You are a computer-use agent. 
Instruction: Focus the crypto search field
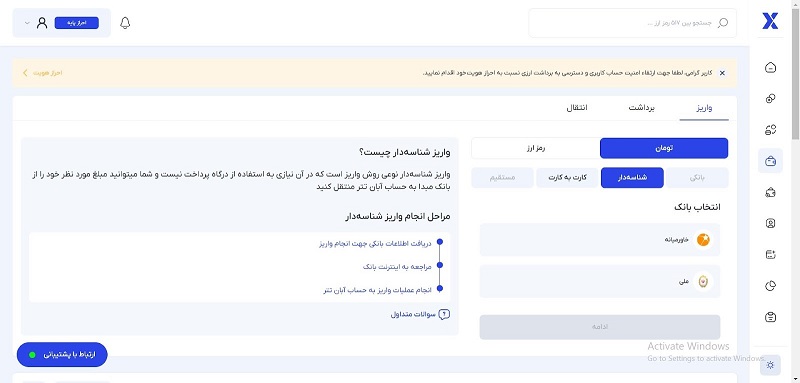(x=633, y=23)
